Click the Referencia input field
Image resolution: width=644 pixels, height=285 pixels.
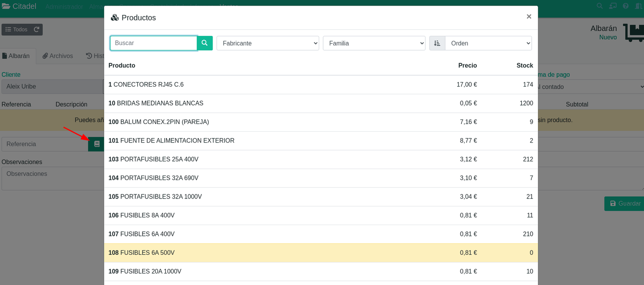click(x=45, y=144)
